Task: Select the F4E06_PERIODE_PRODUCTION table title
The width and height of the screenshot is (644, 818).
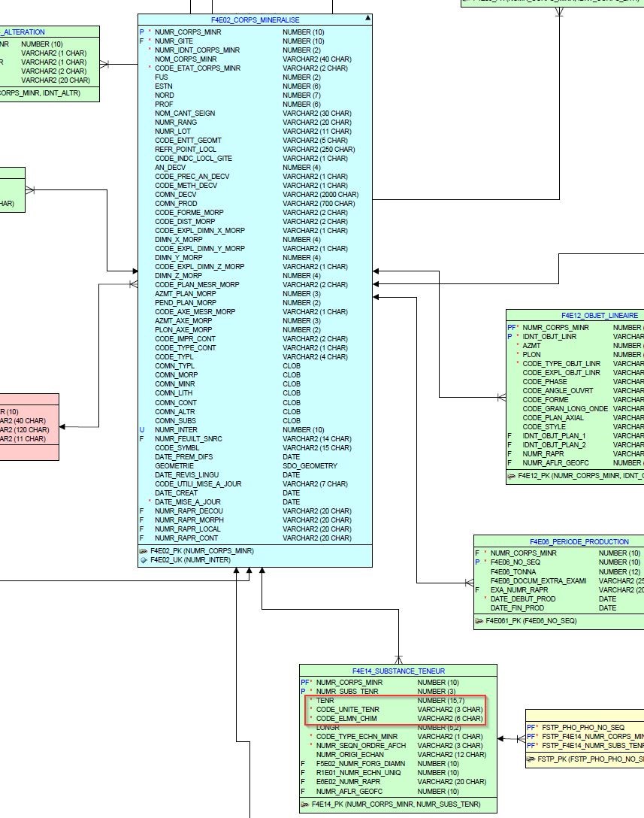Action: point(579,541)
